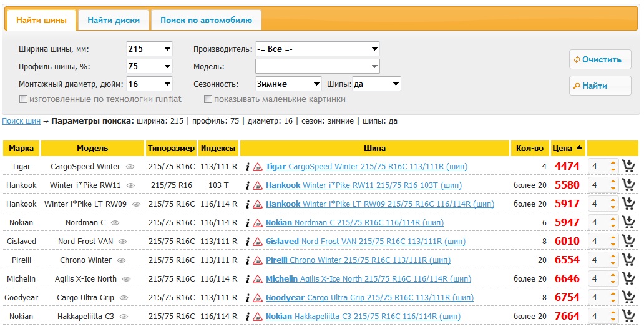Enable runflat technology checkbox
This screenshot has width=644, height=329.
coord(24,99)
